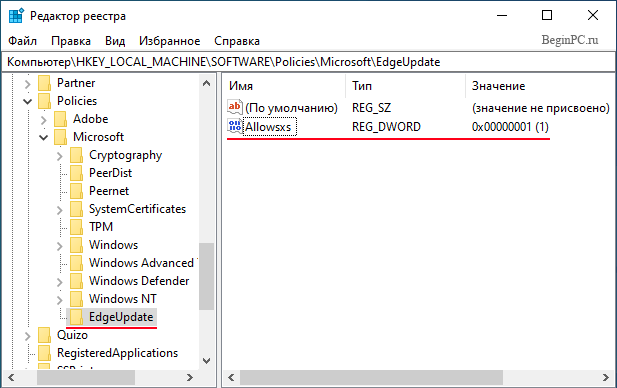
Task: Open the Вид menu
Action: click(115, 41)
